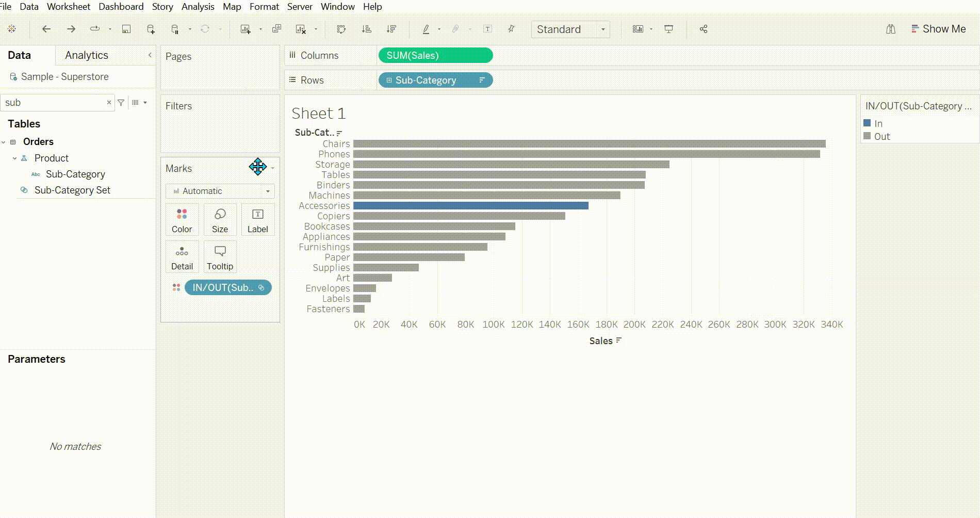Collapse the Data pane side bar
The image size is (980, 518).
[x=150, y=55]
